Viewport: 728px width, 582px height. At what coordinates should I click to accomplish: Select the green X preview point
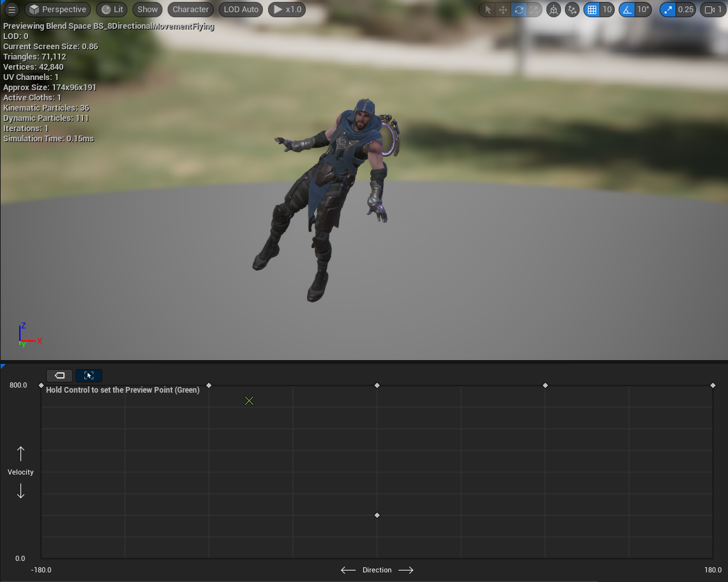(x=249, y=400)
